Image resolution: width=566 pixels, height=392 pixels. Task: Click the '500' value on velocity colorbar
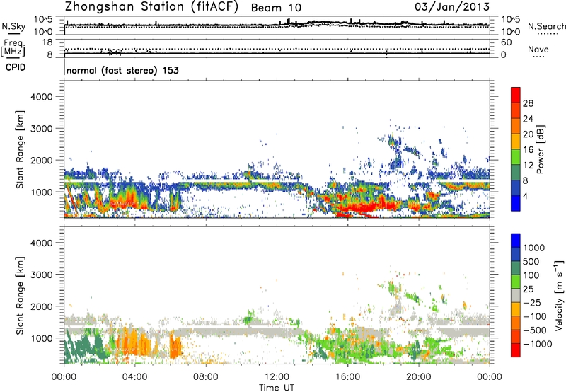[x=531, y=262]
